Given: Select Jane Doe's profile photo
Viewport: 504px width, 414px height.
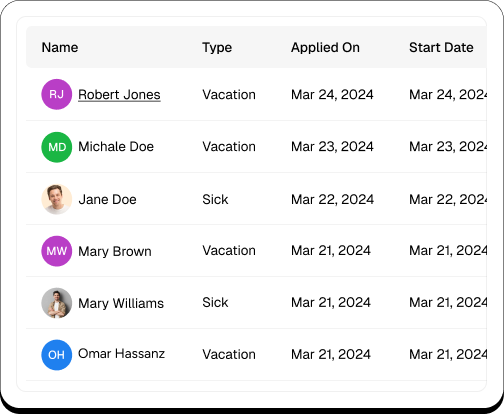Looking at the screenshot, I should 57,199.
